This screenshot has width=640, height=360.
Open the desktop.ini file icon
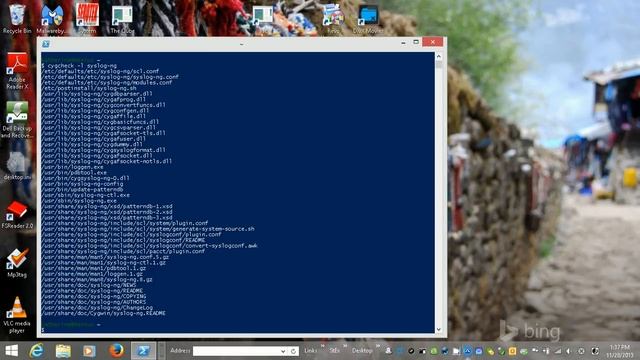pos(17,166)
